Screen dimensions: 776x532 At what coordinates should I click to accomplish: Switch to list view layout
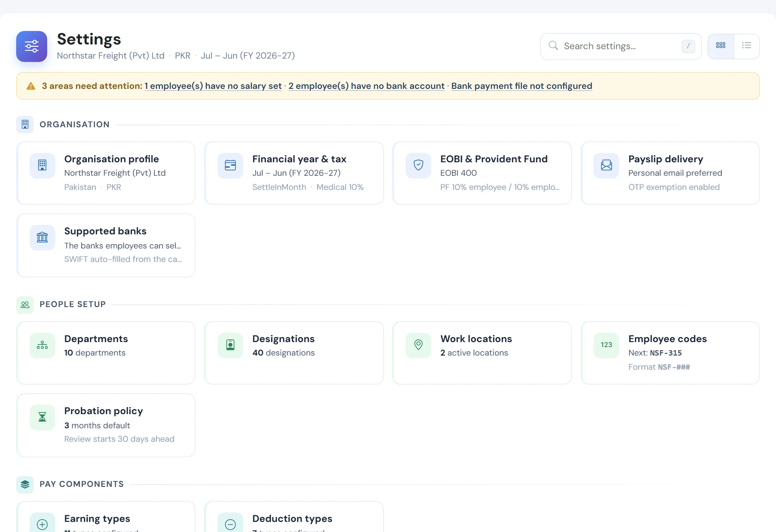pyautogui.click(x=747, y=46)
